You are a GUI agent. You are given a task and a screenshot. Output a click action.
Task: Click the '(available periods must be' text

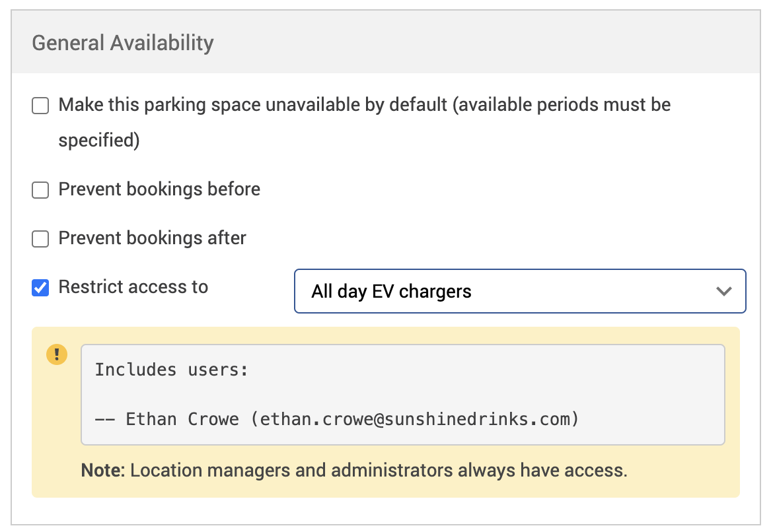[x=561, y=105]
